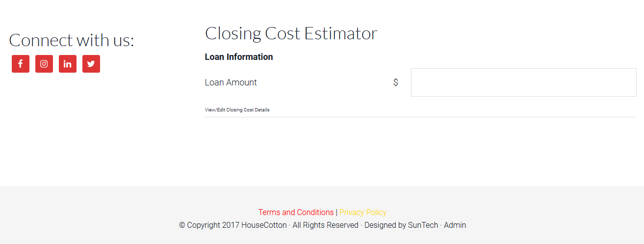Click the Loan Amount label text
Screen dimensions: 644x244
coord(231,82)
